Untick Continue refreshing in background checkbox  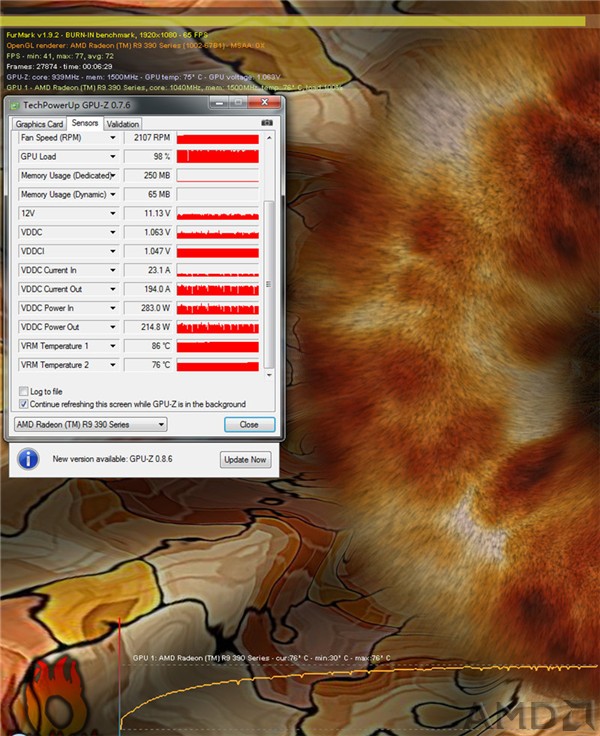pos(23,404)
